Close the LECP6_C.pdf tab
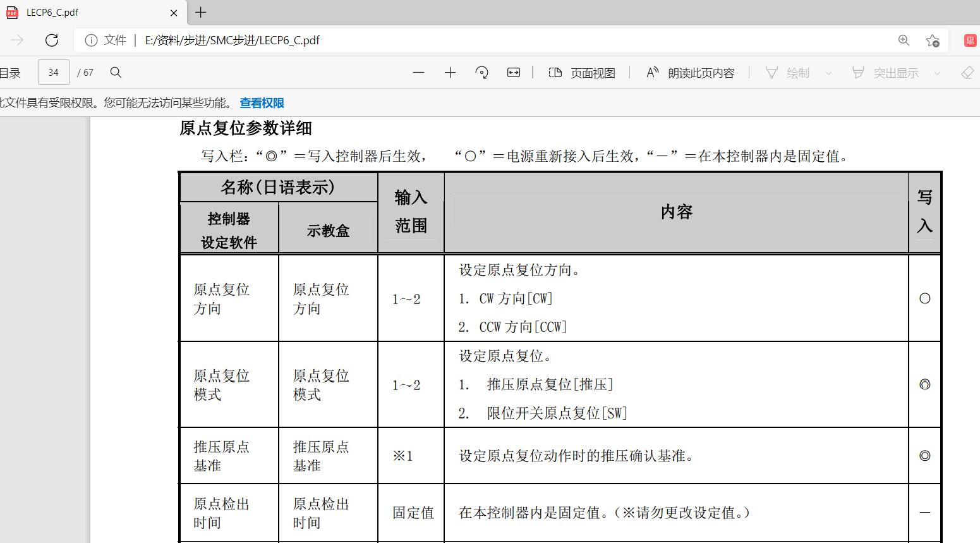Image resolution: width=980 pixels, height=543 pixels. click(174, 13)
